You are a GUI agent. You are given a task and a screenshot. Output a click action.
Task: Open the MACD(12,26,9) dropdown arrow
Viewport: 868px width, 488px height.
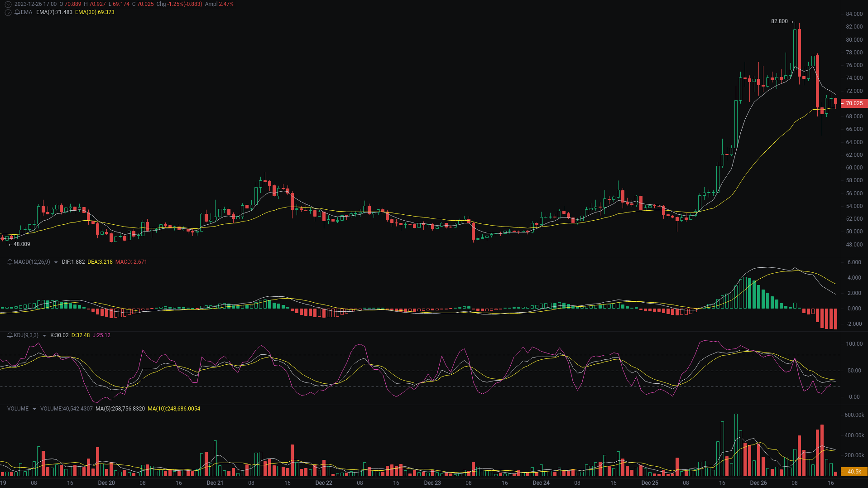click(56, 262)
